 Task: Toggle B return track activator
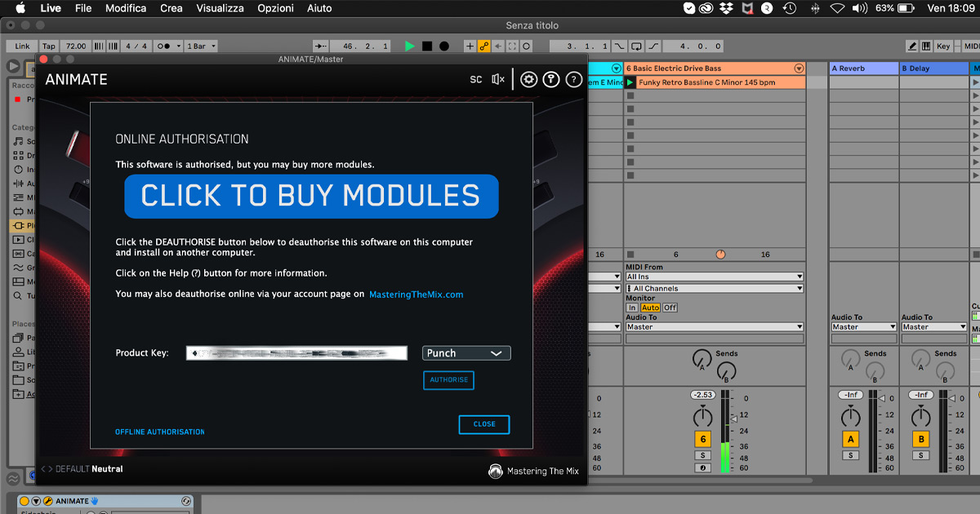click(x=921, y=439)
